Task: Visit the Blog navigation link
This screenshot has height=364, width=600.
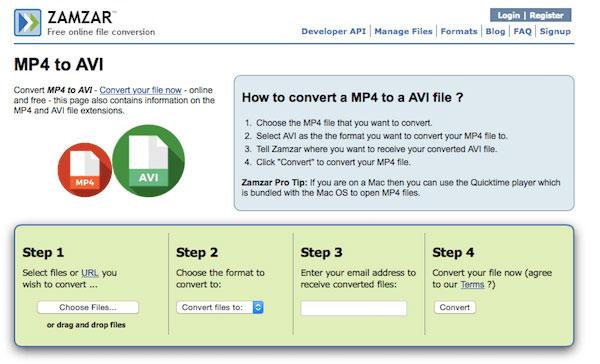Action: pos(496,31)
